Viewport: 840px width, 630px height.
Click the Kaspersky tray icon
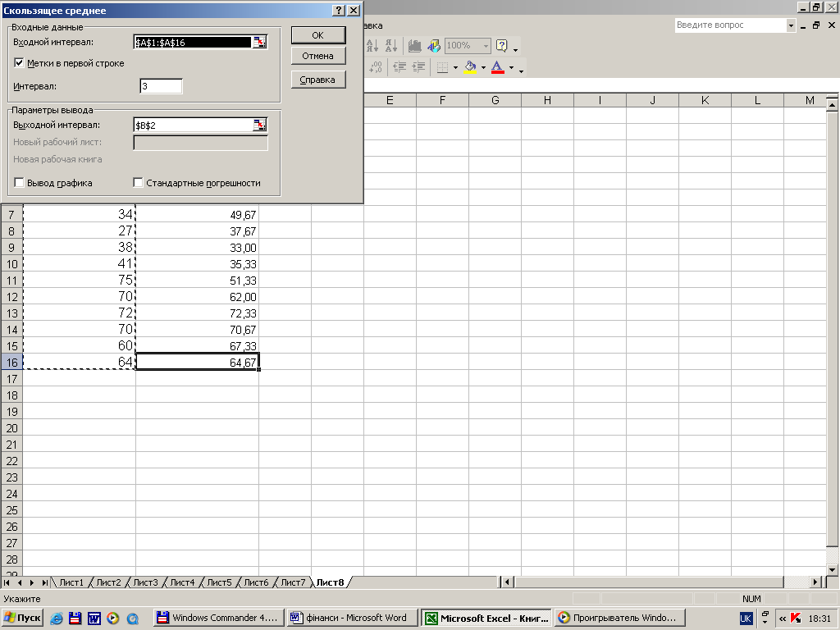coord(796,619)
